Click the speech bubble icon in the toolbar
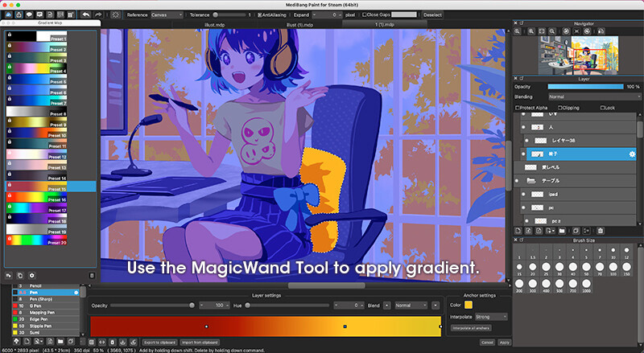 point(29,14)
